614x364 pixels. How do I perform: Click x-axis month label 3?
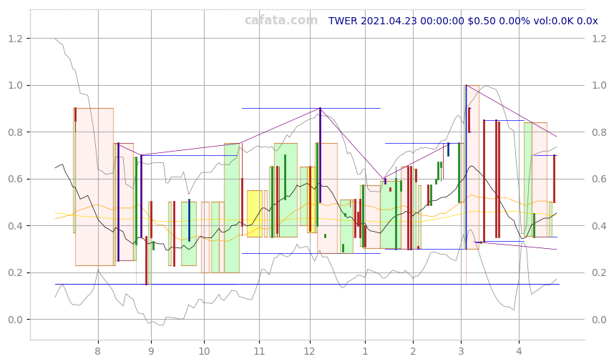coord(461,351)
